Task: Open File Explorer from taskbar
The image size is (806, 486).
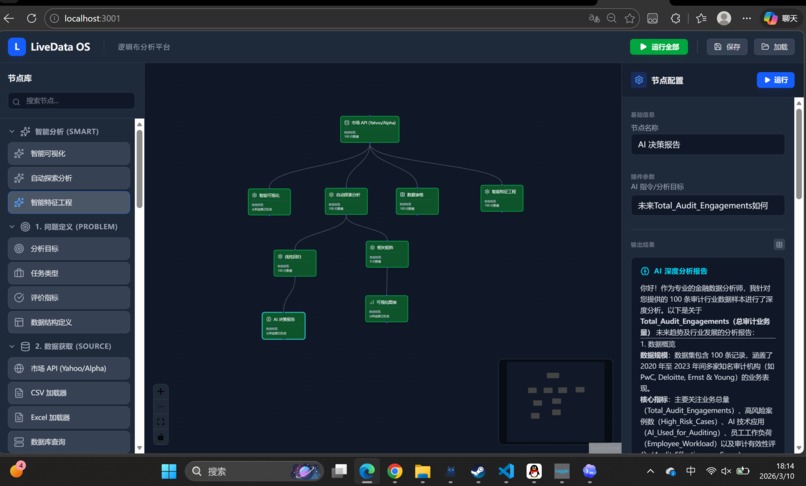Action: coord(423,471)
